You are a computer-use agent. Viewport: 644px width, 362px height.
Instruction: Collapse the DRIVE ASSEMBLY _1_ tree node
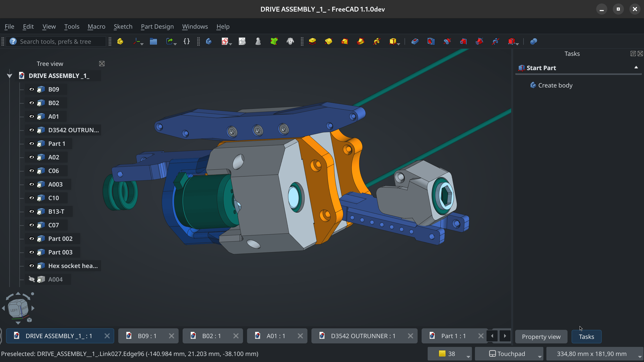click(10, 76)
